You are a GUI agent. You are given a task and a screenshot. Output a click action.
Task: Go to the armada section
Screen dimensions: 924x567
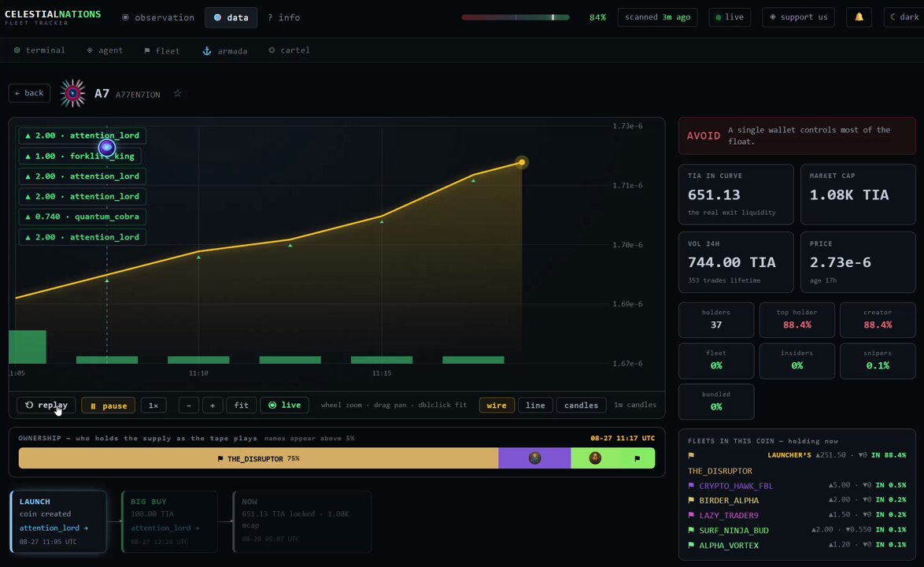(225, 50)
